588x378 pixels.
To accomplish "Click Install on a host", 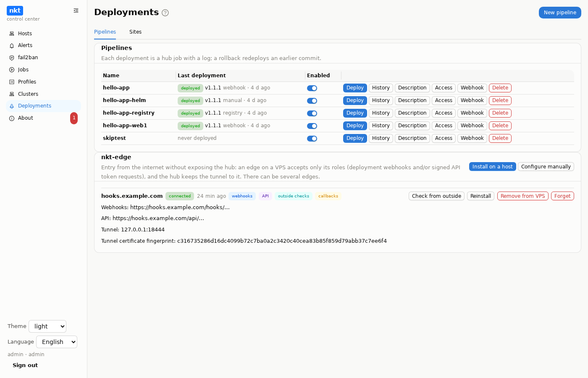I will [x=493, y=167].
